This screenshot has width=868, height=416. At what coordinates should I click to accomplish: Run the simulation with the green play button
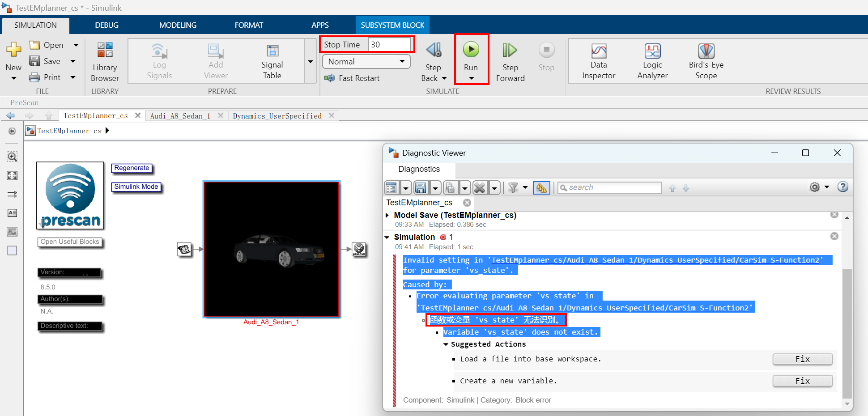tap(471, 49)
